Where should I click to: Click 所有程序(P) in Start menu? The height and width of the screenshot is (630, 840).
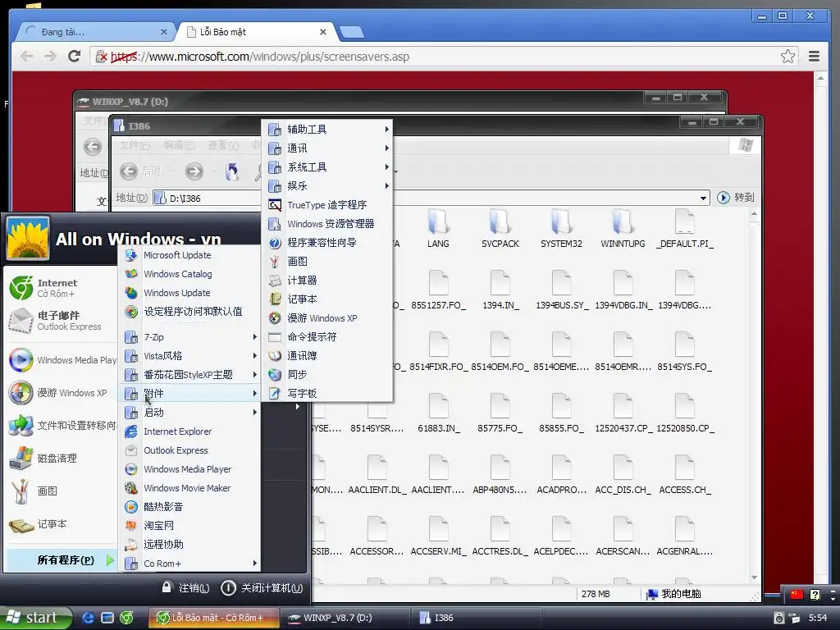coord(61,560)
